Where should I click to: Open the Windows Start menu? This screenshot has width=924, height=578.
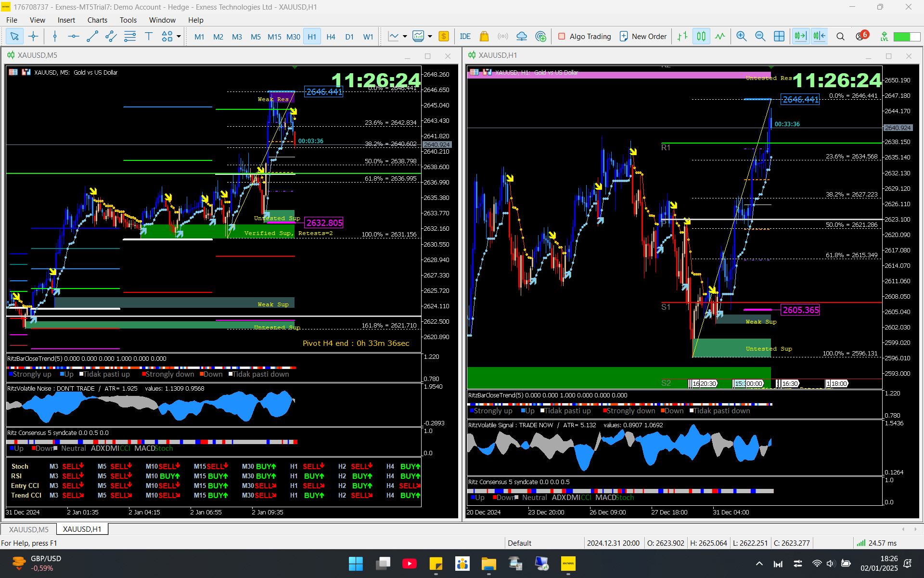click(x=356, y=564)
